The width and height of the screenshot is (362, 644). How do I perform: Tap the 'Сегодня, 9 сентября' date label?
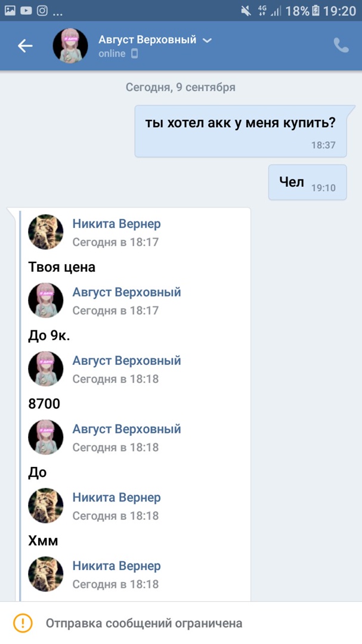(x=181, y=87)
